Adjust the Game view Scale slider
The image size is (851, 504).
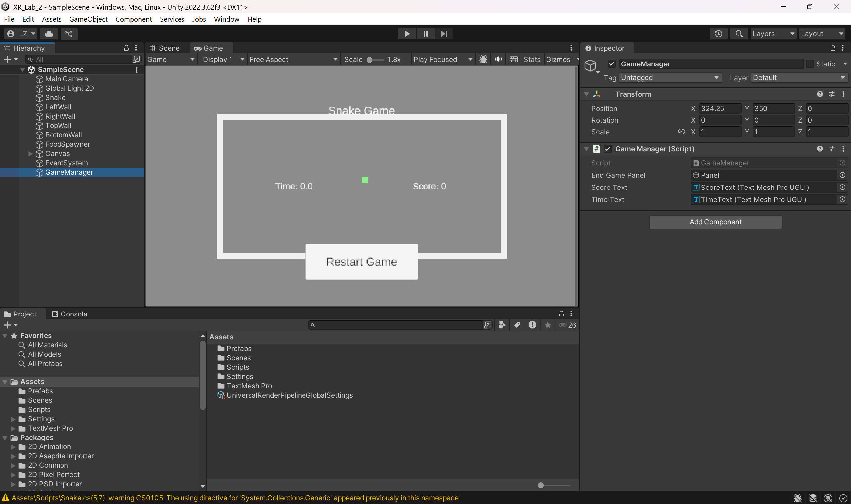pos(370,60)
